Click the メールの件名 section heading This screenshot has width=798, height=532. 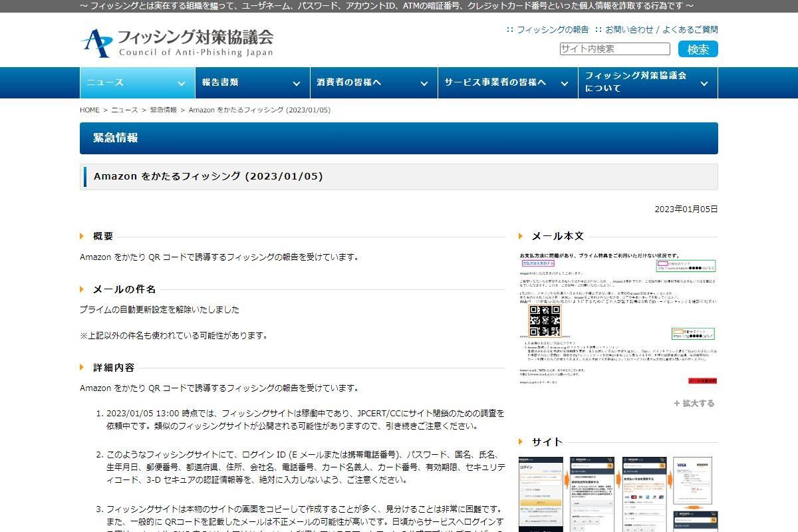pos(124,289)
